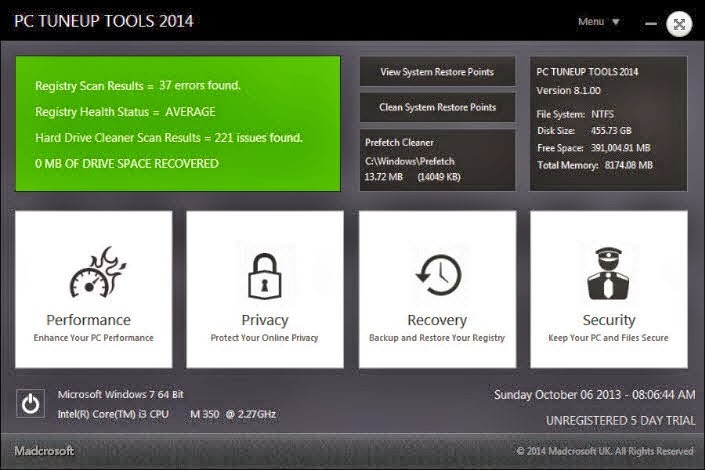Click 'C:\Windows\Prefetch' path text

coord(410,161)
